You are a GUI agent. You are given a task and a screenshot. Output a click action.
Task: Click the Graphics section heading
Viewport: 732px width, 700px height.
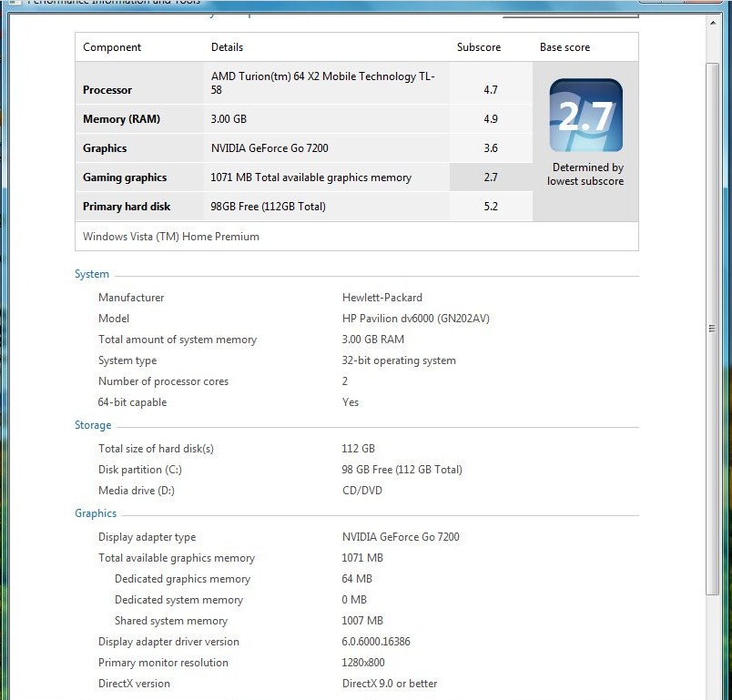point(96,513)
